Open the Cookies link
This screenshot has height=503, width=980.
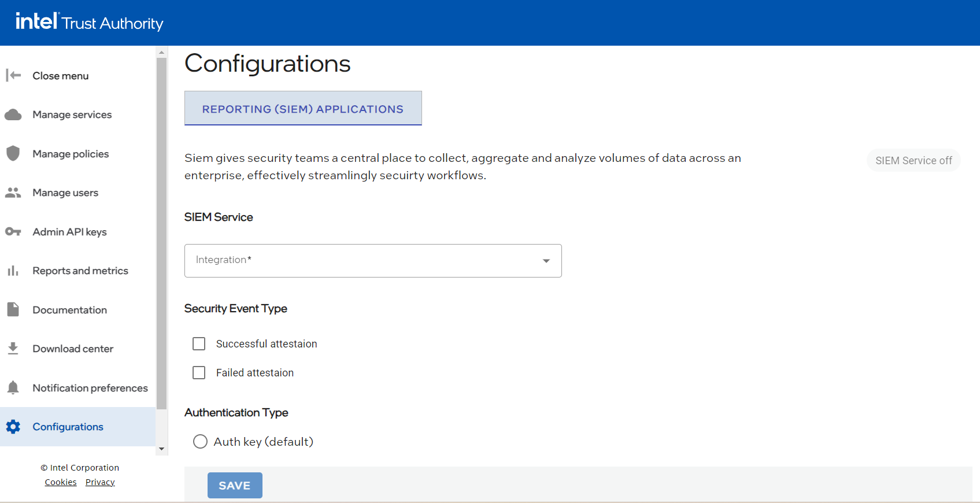point(61,482)
